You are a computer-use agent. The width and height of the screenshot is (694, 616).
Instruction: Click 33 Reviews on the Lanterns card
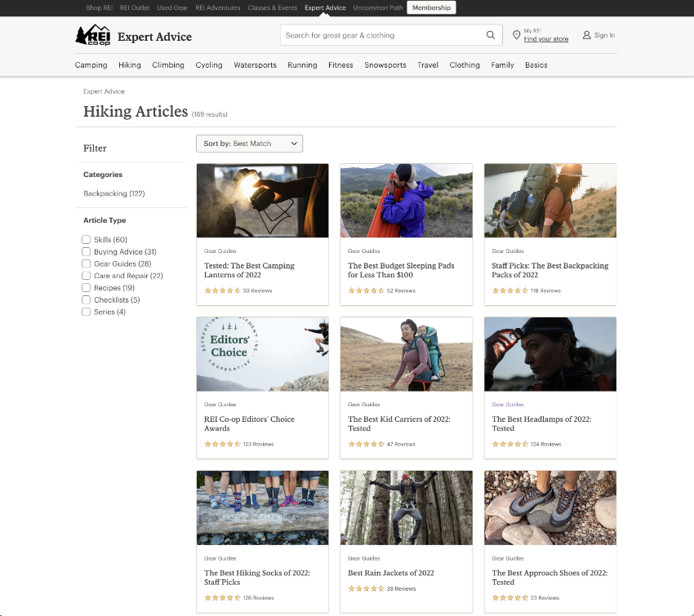(x=257, y=290)
